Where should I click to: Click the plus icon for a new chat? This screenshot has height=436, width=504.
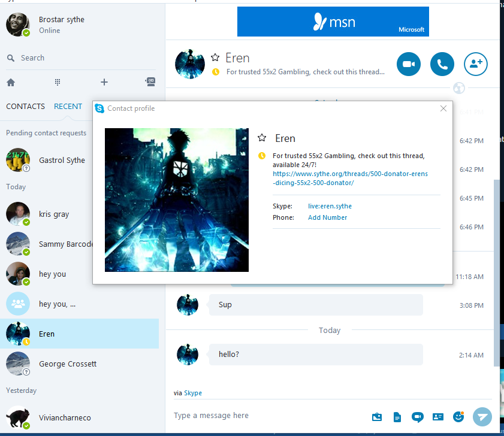[104, 82]
